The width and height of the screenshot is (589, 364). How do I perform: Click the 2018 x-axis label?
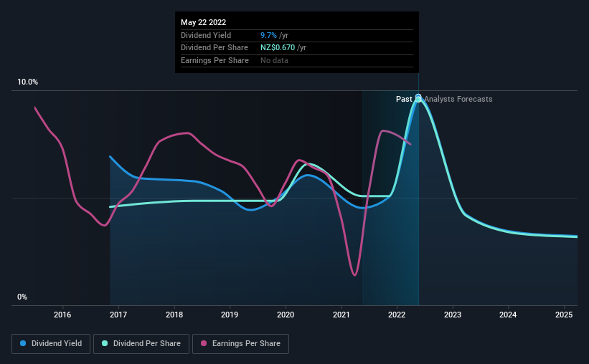[x=174, y=315]
